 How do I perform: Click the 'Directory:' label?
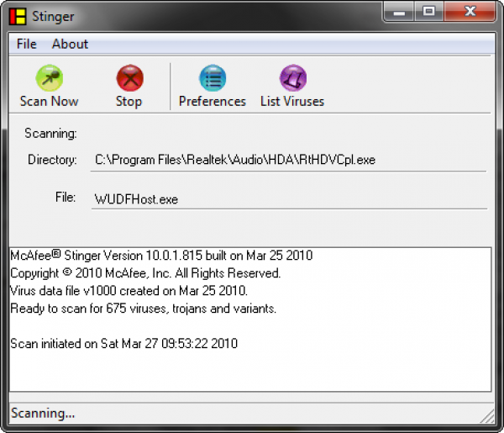pos(52,160)
